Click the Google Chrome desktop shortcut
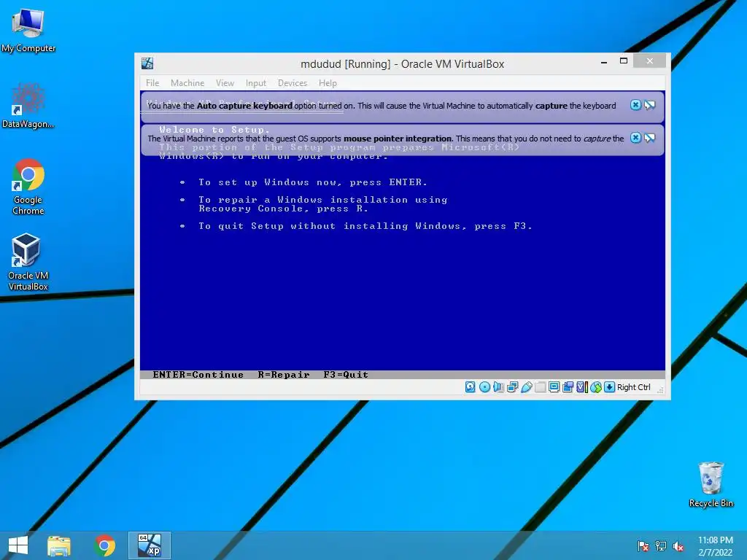 [x=28, y=187]
